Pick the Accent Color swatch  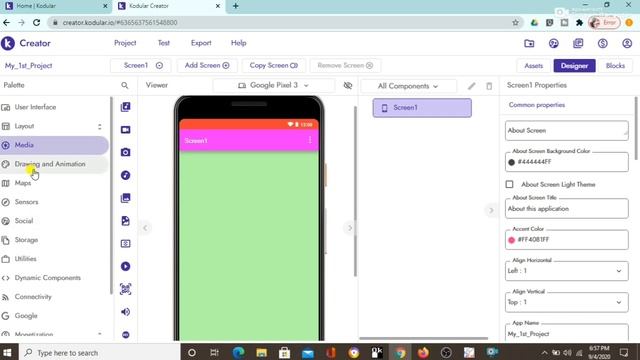tap(511, 240)
